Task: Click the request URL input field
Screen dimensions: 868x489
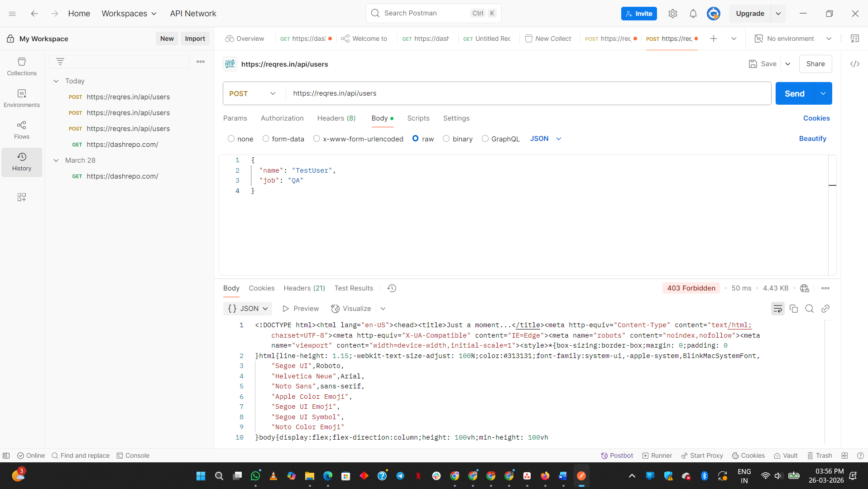Action: (x=528, y=93)
